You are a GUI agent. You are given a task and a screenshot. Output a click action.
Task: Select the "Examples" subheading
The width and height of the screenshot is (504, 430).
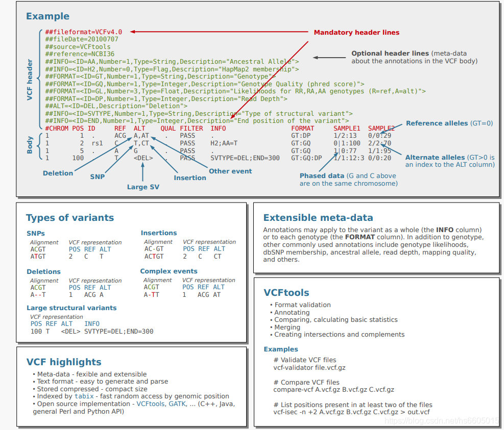coord(281,349)
